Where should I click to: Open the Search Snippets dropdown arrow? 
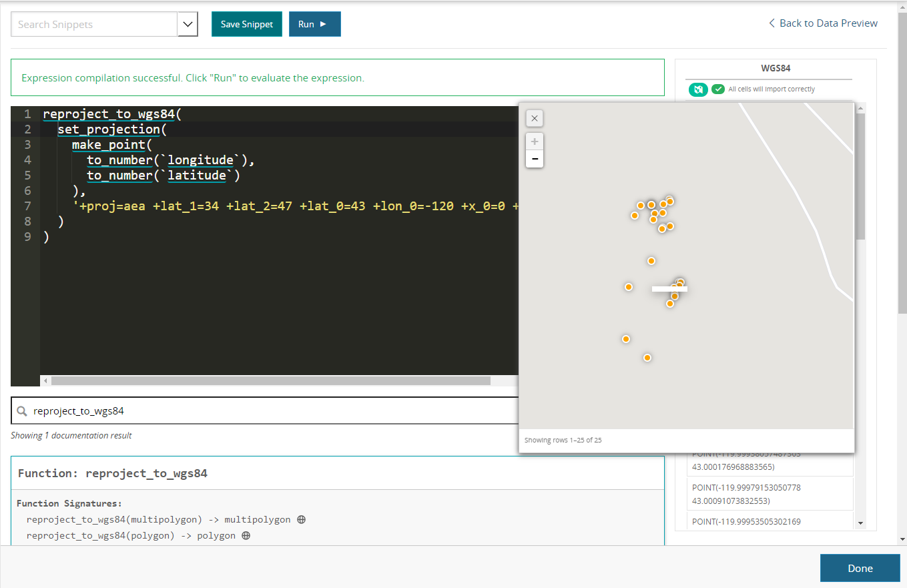(x=188, y=24)
